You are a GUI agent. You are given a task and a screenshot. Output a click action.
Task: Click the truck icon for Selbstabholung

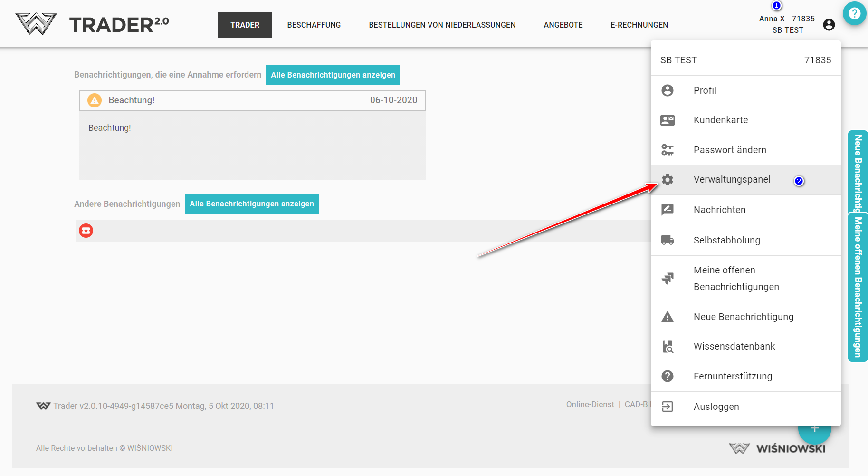668,240
